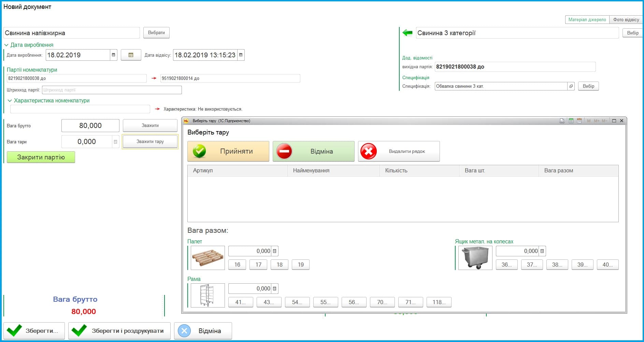Screen dimensions: 644x342
Task: Click the Зважити тару button
Action: (x=150, y=142)
